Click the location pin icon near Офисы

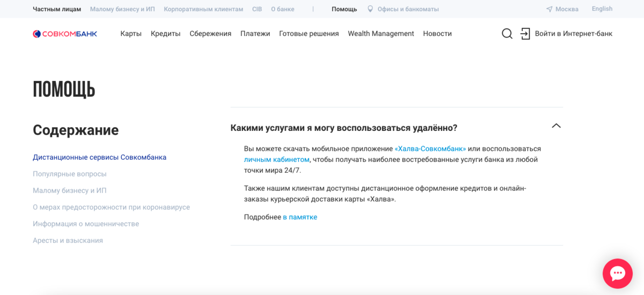[370, 9]
